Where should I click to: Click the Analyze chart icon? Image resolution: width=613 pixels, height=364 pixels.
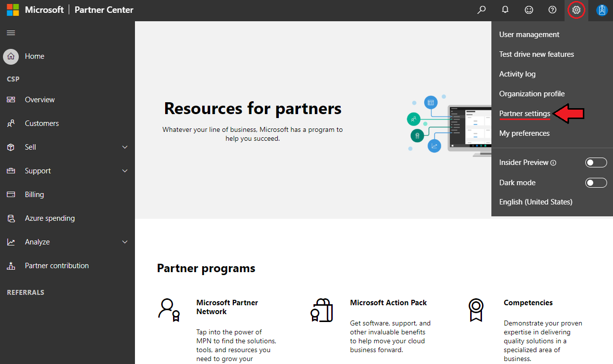point(11,242)
